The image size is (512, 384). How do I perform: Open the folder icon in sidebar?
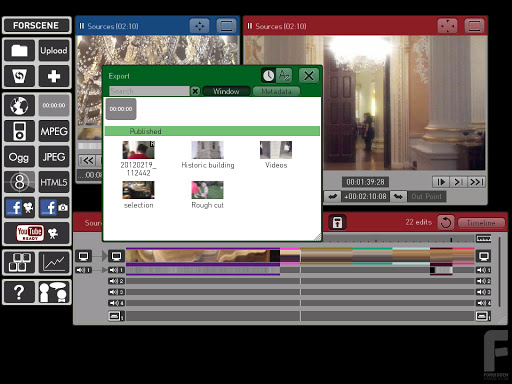coord(19,51)
